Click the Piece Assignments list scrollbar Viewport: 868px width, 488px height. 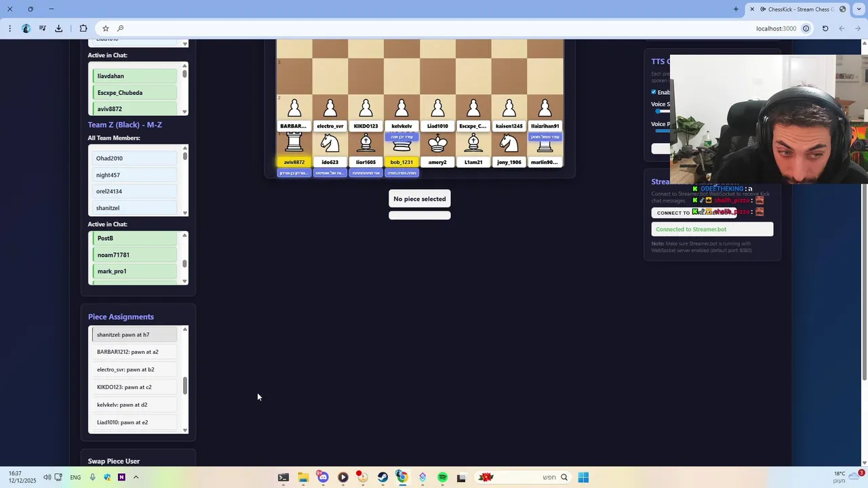[x=184, y=386]
